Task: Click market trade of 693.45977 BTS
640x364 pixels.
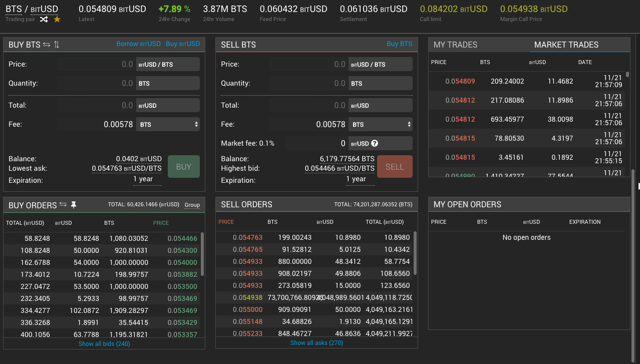Action: tap(527, 119)
